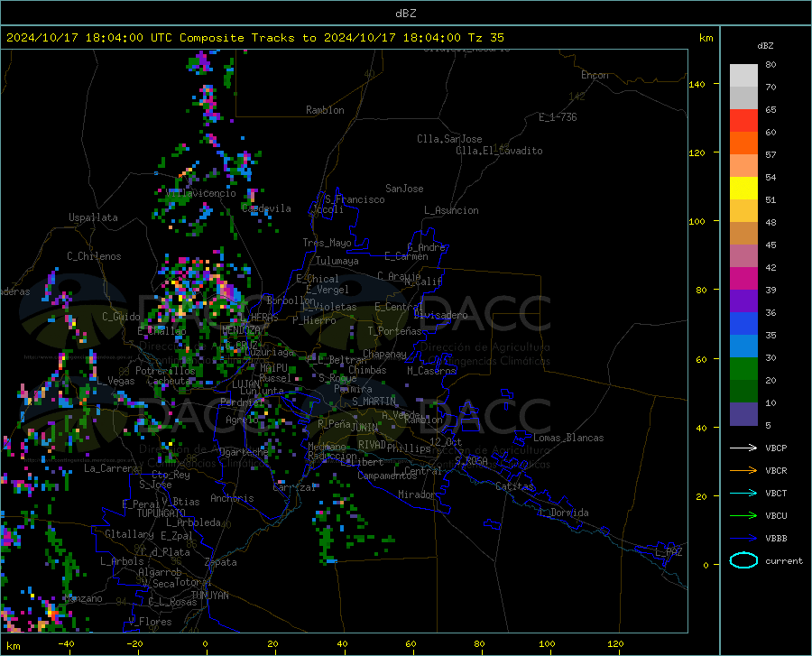Click the Villavicencio place label

[200, 194]
